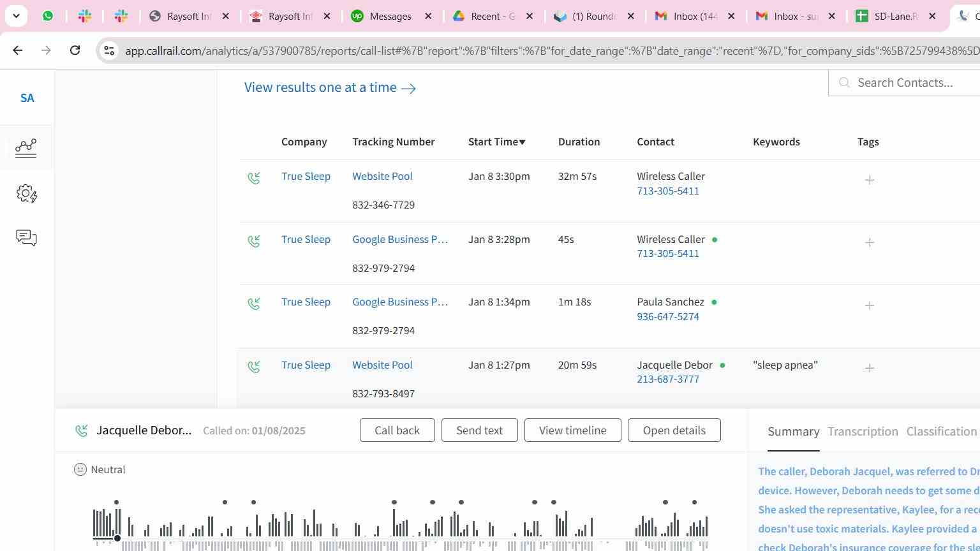This screenshot has height=551, width=980.
Task: Click the call summary text paragraph
Action: pyautogui.click(x=869, y=508)
